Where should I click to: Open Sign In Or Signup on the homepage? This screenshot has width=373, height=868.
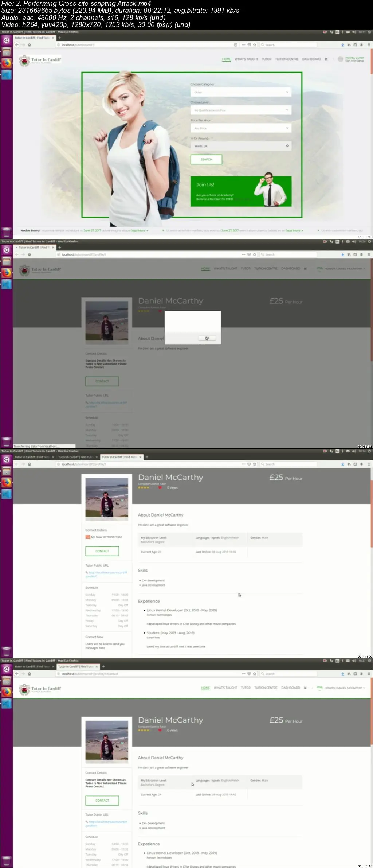[x=354, y=61]
